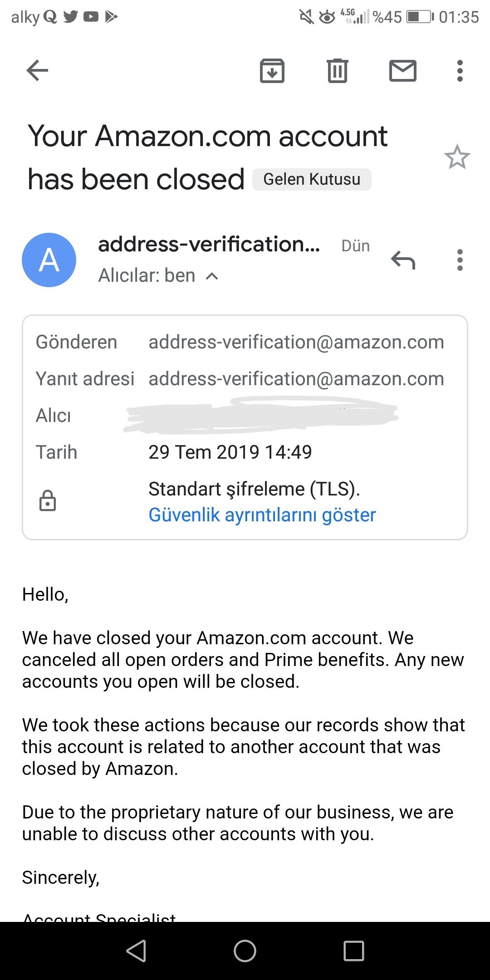Screen dimensions: 490x980
Task: Collapse recipient details chevron
Action: point(212,276)
